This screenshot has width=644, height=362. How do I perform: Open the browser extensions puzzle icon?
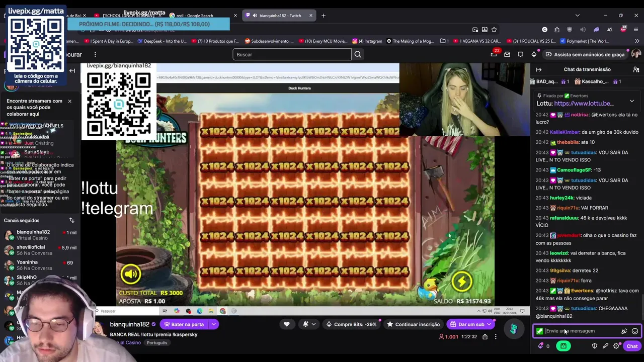[x=557, y=30]
